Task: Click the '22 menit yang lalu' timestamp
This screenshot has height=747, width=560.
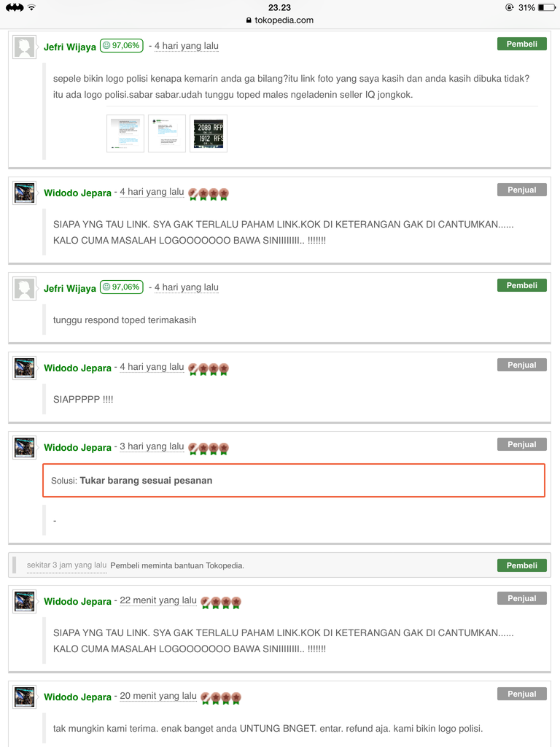Action: [158, 600]
